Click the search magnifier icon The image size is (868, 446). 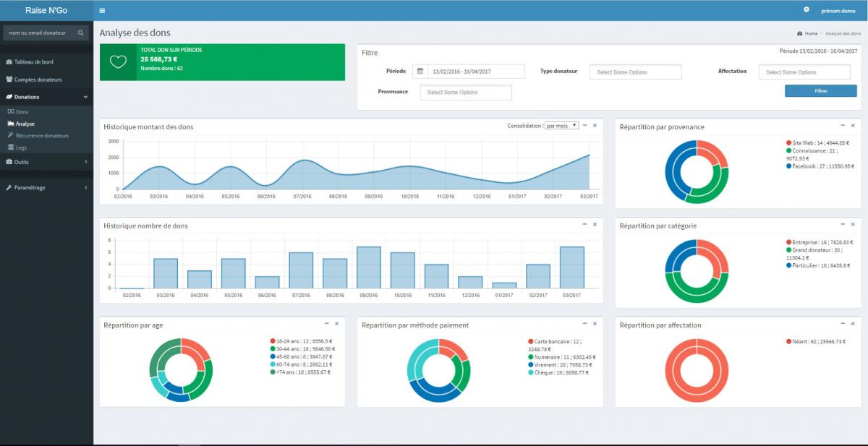pyautogui.click(x=81, y=33)
